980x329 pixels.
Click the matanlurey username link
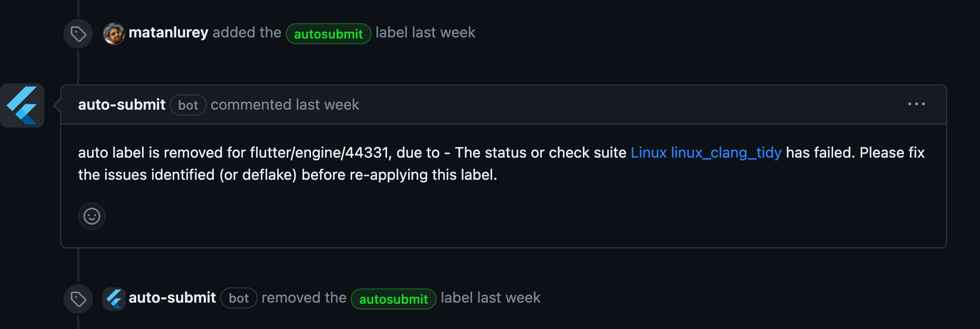pyautogui.click(x=168, y=33)
